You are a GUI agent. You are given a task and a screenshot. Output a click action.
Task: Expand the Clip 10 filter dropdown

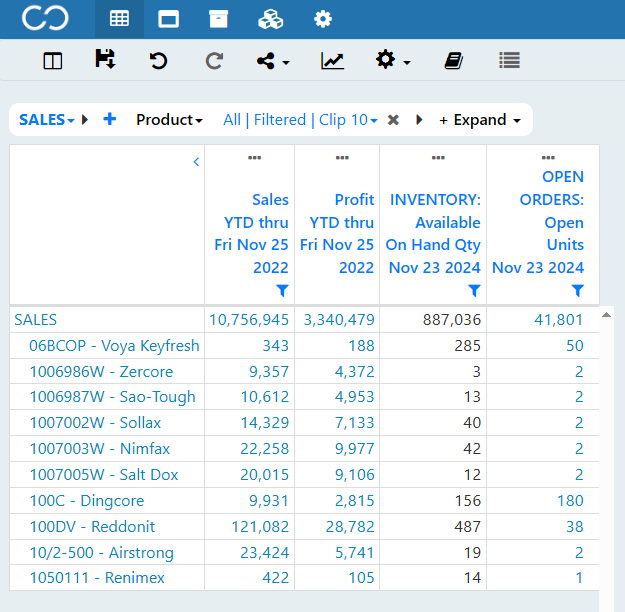tap(348, 120)
